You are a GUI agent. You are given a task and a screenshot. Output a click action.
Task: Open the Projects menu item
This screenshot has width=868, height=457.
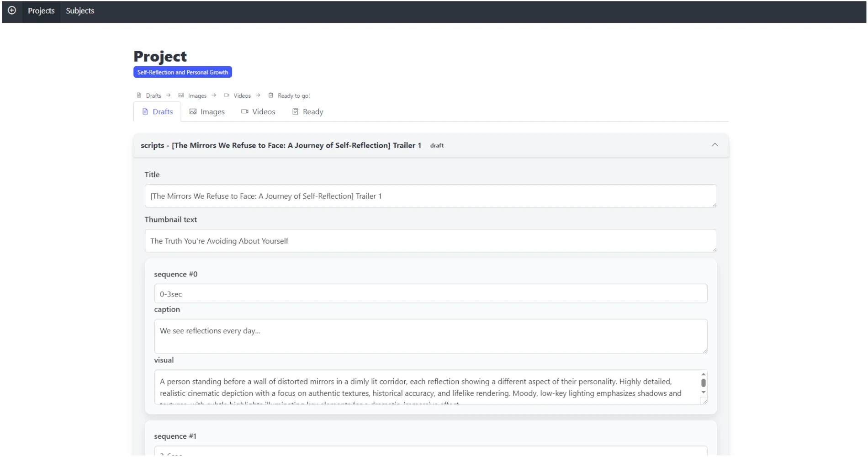pos(41,11)
